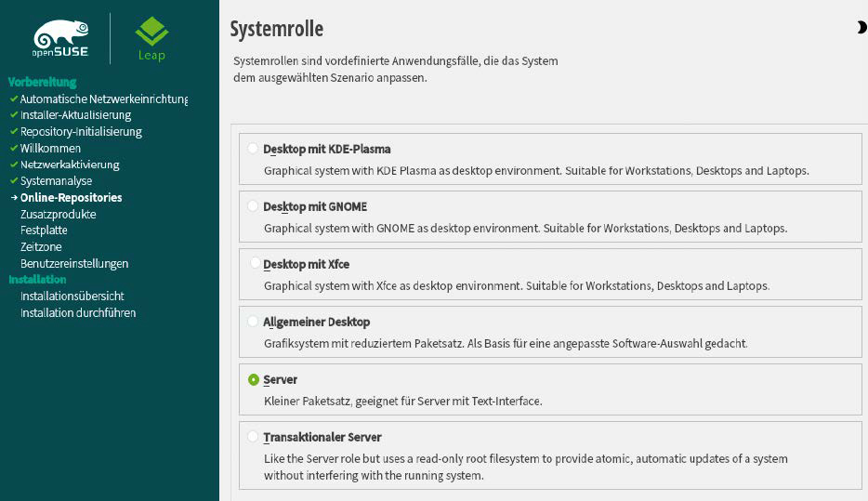Choose Transaktionaler Server radio option

point(253,437)
